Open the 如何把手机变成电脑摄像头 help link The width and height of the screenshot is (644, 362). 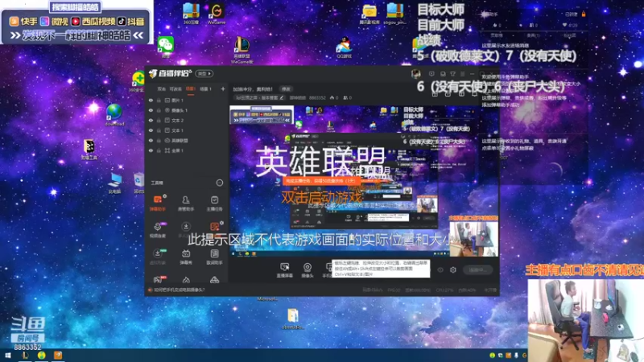[x=179, y=290]
